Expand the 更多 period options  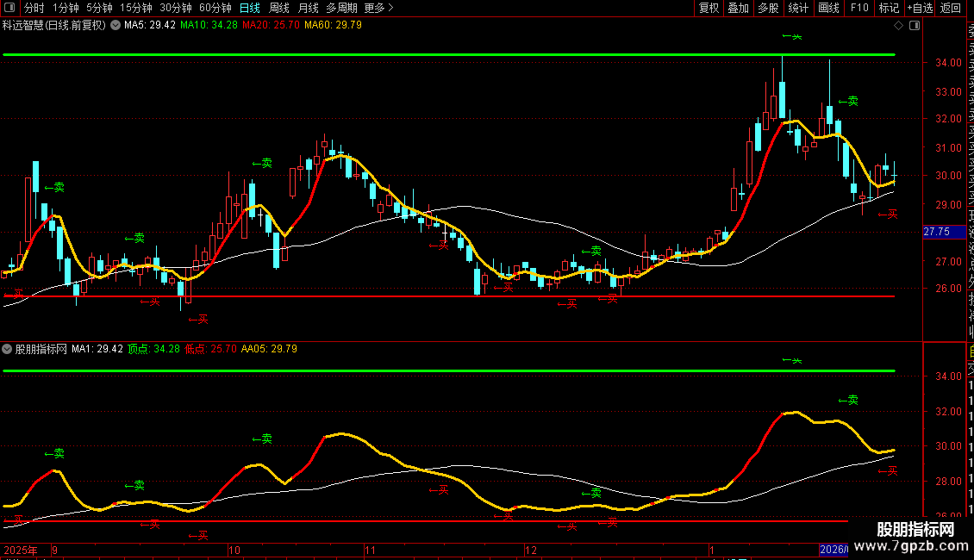pos(379,8)
